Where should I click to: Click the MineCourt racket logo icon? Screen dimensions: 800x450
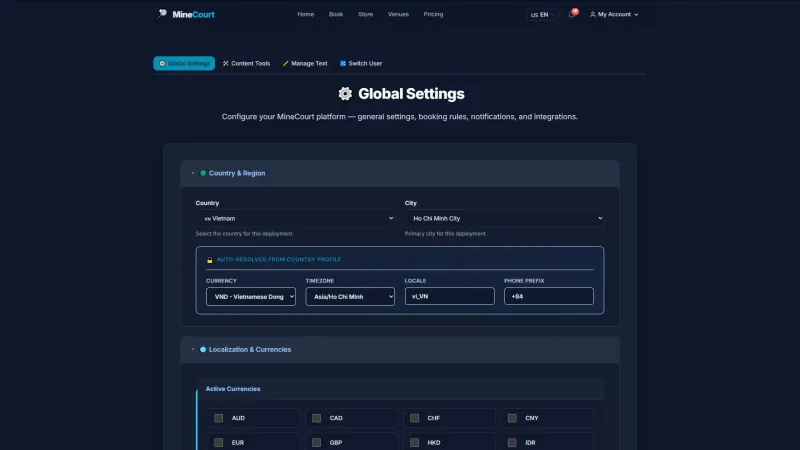point(162,14)
